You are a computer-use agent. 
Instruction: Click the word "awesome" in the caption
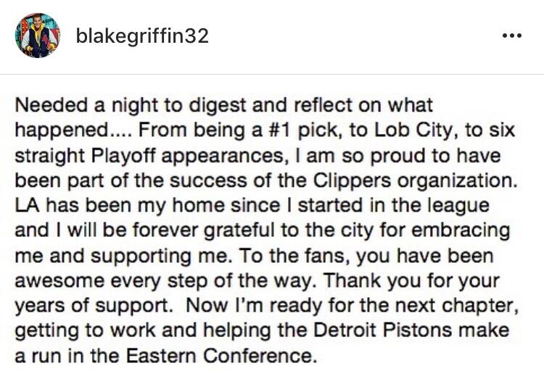(x=59, y=281)
